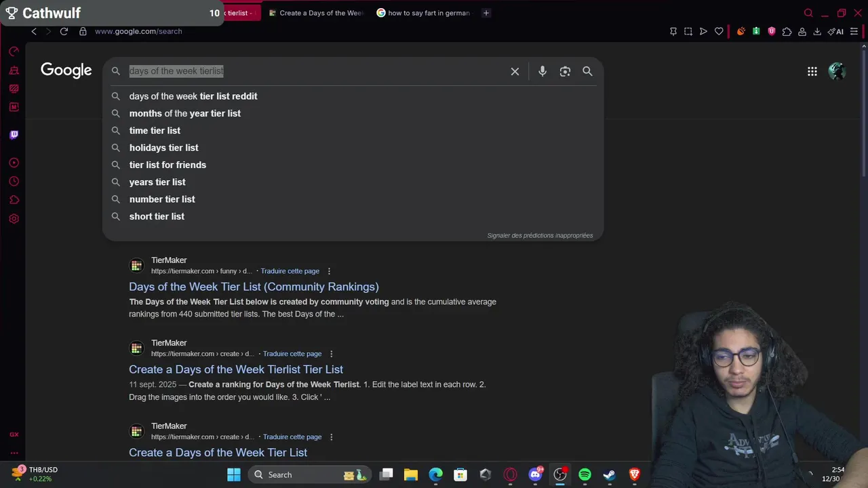
Task: Open 'Create a Days of the Week Tier List' result
Action: tap(218, 452)
